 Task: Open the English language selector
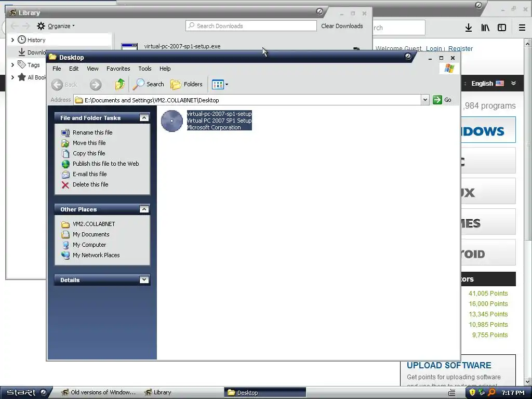coord(494,84)
